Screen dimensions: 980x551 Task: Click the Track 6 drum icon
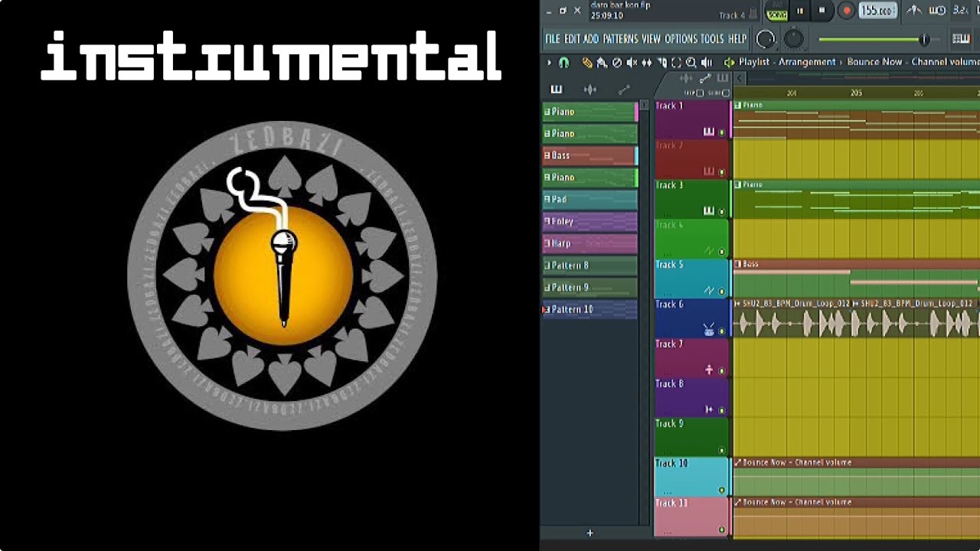point(709,331)
